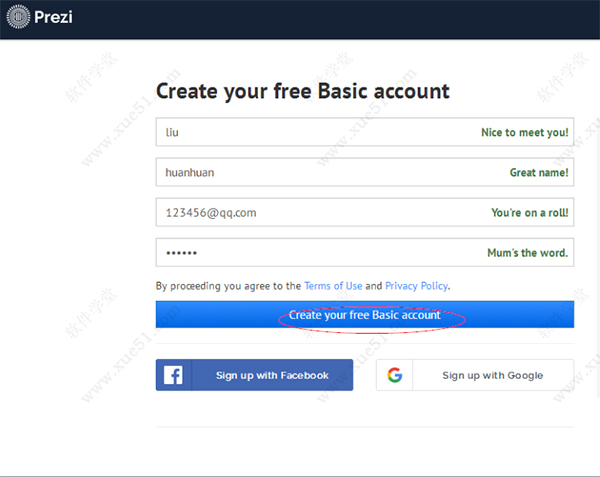Click the "Mum's the word." message
The width and height of the screenshot is (600, 477).
(x=529, y=252)
